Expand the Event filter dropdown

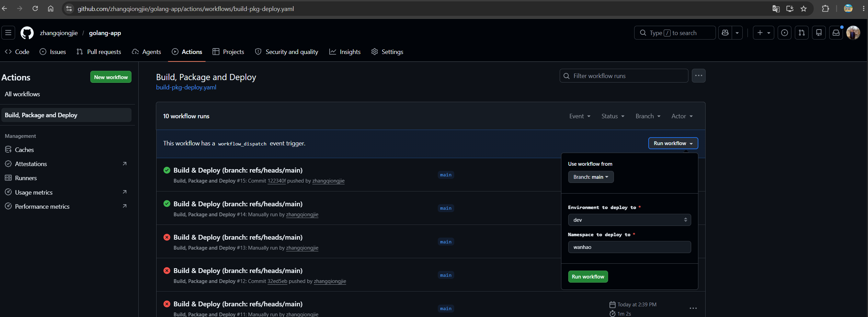coord(580,116)
